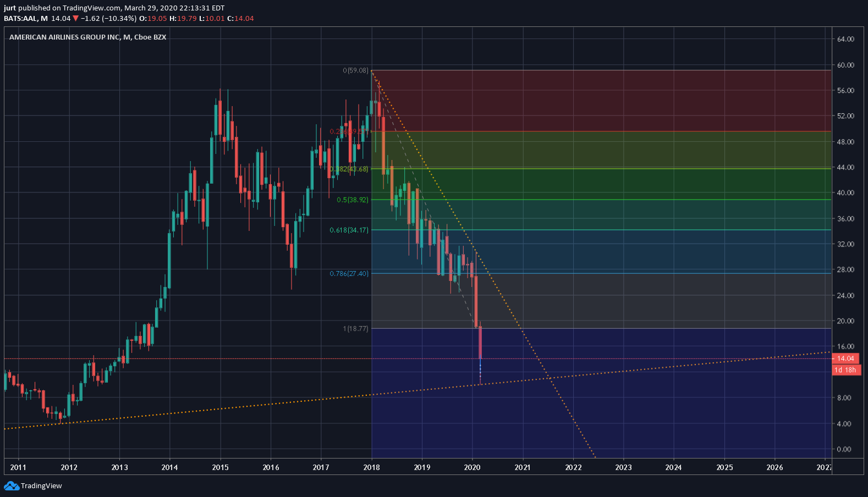
Task: Click the '2016' year on time axis
Action: pyautogui.click(x=271, y=467)
